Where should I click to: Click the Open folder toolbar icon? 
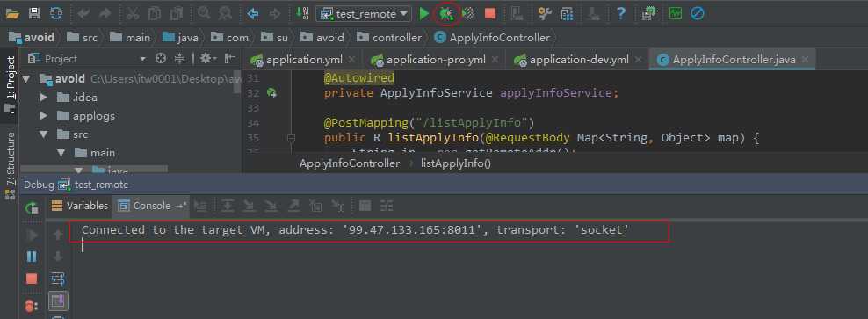(x=12, y=13)
